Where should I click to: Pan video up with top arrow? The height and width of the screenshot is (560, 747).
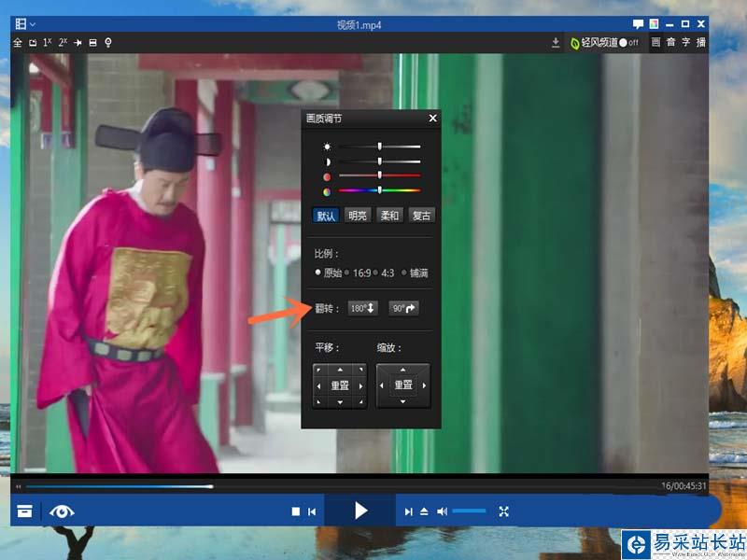[x=340, y=370]
